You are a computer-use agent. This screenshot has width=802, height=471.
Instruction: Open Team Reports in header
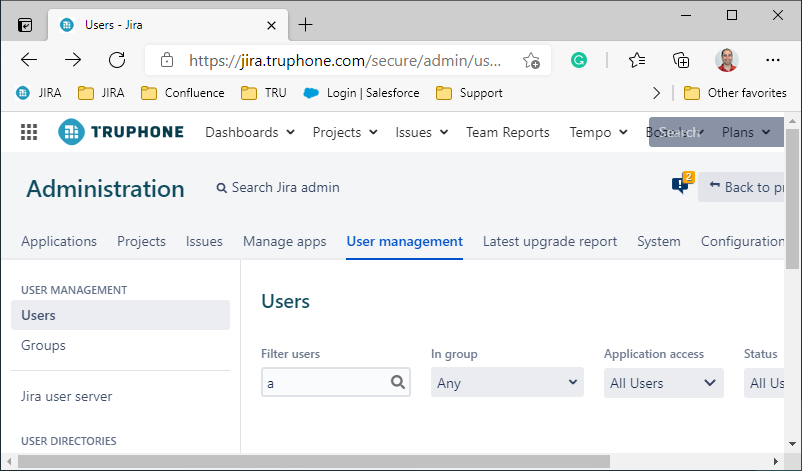pyautogui.click(x=507, y=132)
